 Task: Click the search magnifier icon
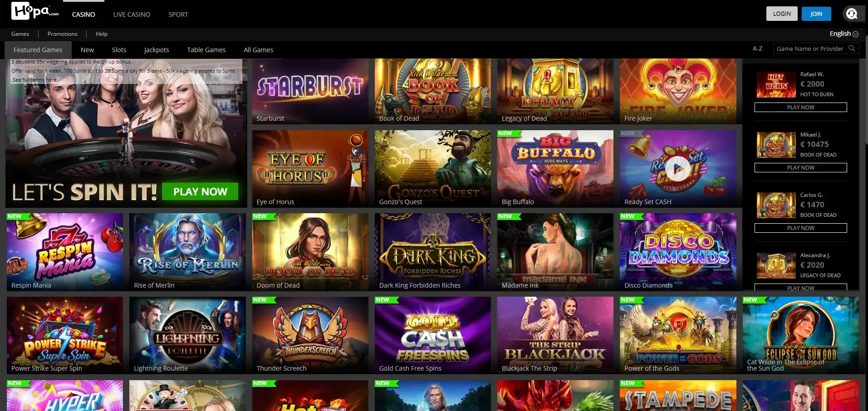click(x=852, y=49)
